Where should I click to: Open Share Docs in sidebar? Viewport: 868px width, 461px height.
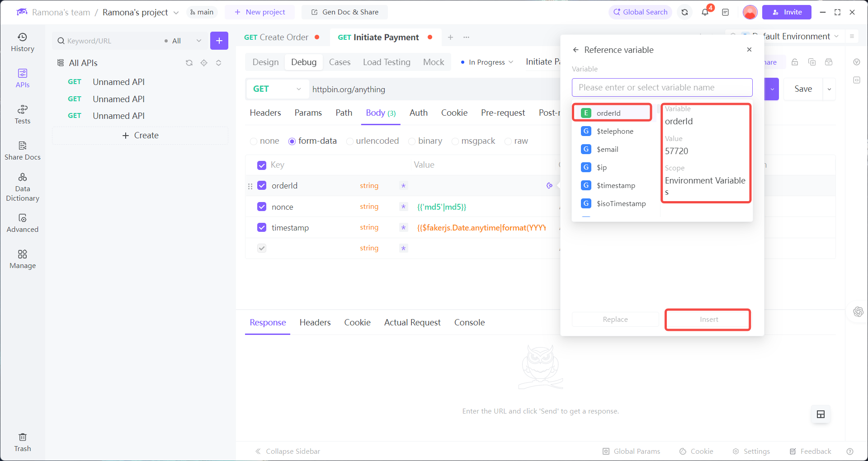pos(22,151)
